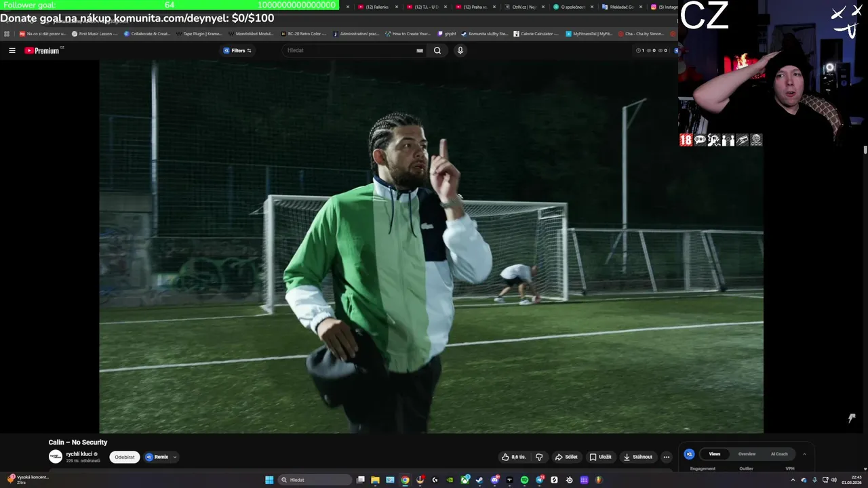Go to YouTube Premium home logo
This screenshot has width=868, height=488.
(x=43, y=50)
